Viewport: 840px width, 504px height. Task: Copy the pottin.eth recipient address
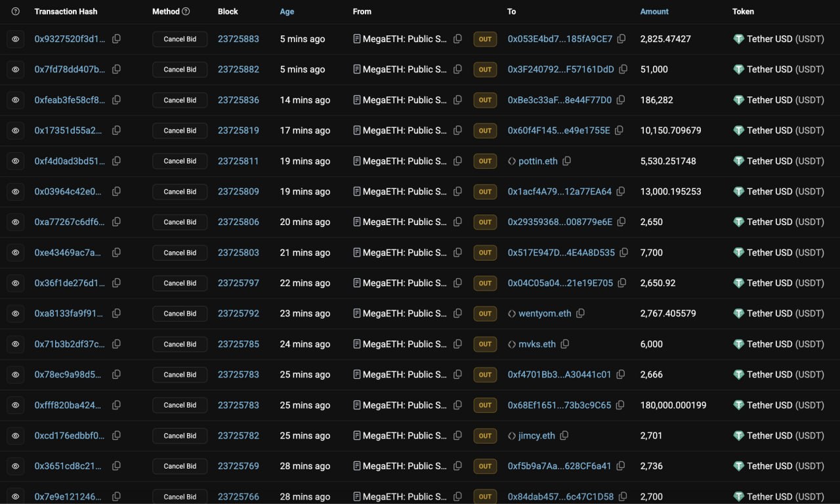[567, 161]
